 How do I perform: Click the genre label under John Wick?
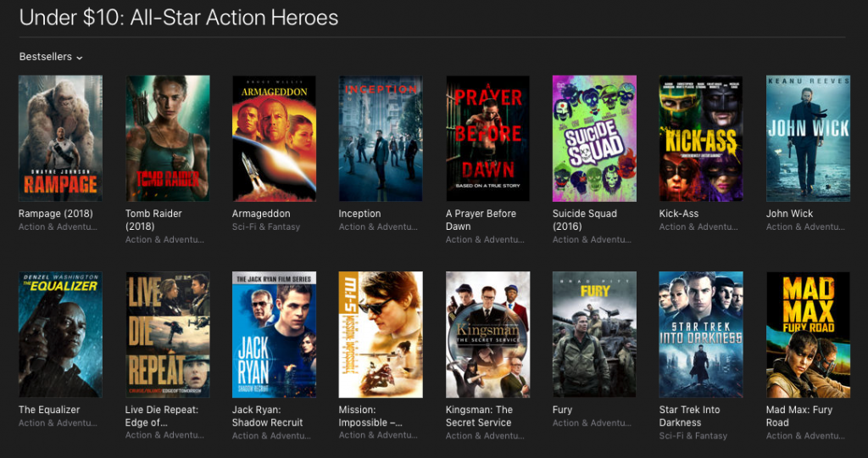[x=805, y=227]
